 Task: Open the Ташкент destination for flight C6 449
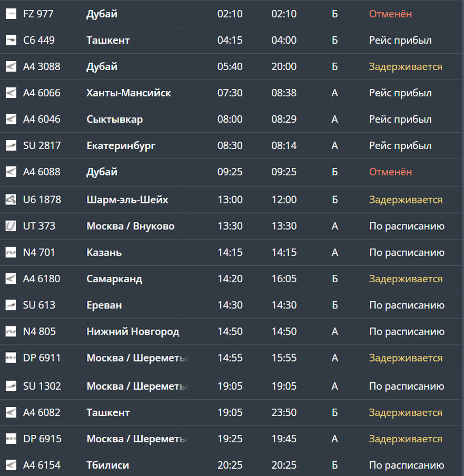[108, 41]
